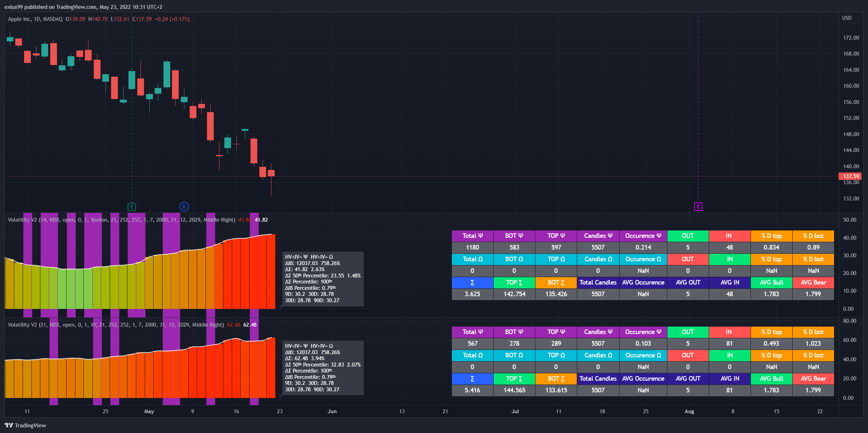Click the 50.00 indicator axis label
Screen dimensions: 868x433
pos(850,220)
